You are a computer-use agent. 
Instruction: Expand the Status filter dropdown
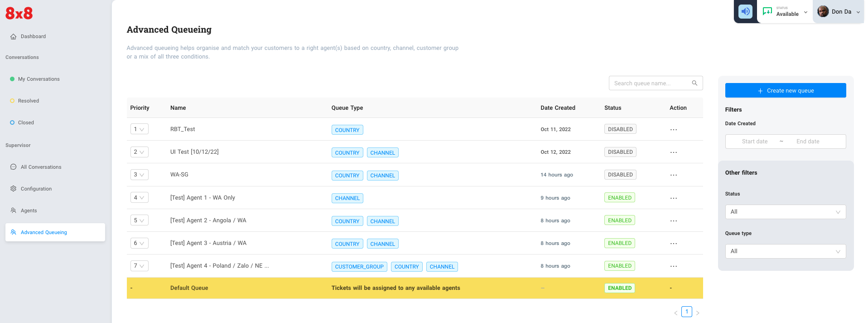point(785,212)
